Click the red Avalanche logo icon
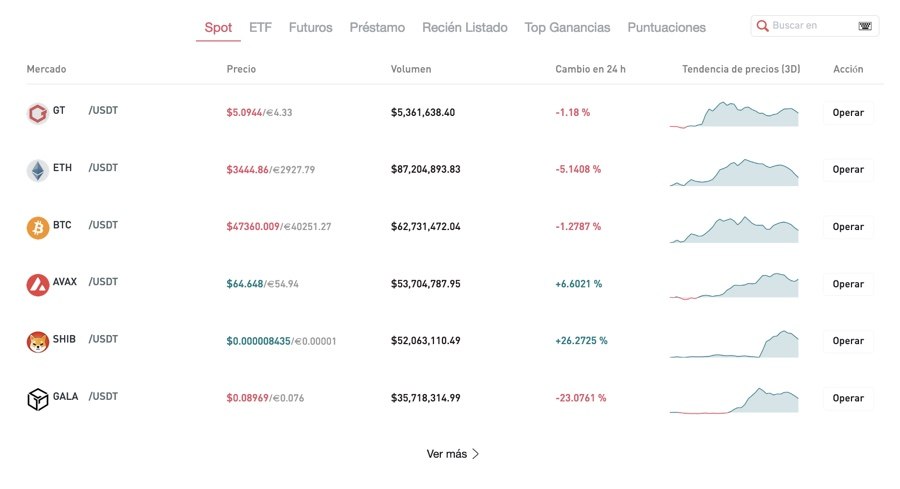The image size is (900, 489). 37,285
